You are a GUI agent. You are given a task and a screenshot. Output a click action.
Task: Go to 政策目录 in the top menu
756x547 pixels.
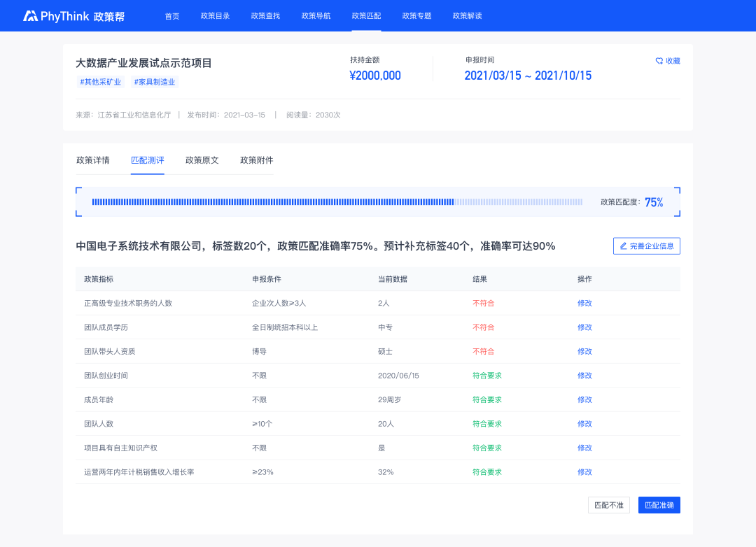[215, 16]
